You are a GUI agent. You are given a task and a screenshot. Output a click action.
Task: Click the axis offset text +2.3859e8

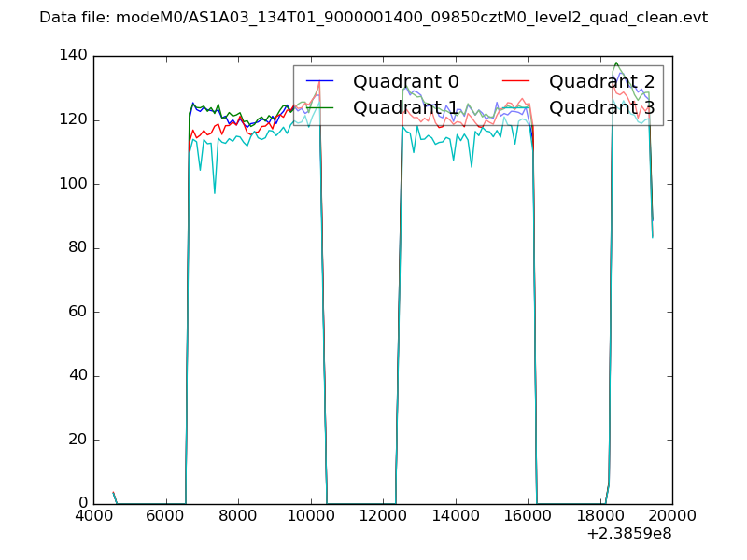coord(628,536)
